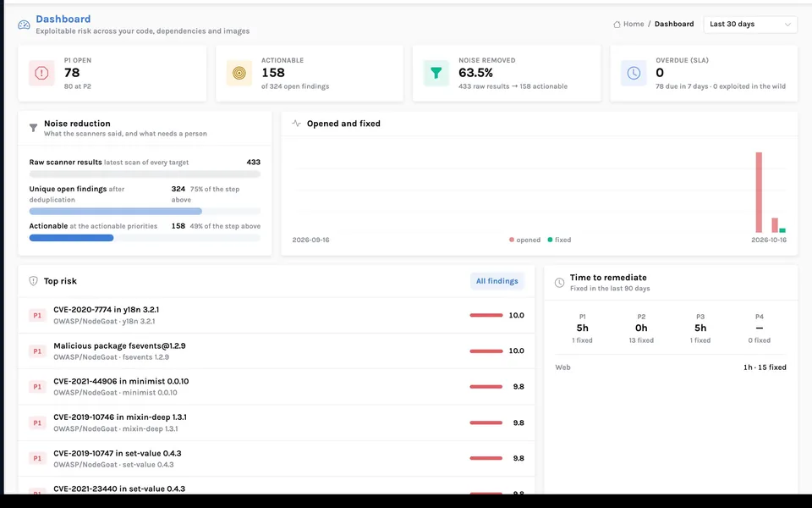Click 'Fixed in the last 90 days' subtitle
The width and height of the screenshot is (812, 508).
(x=610, y=289)
